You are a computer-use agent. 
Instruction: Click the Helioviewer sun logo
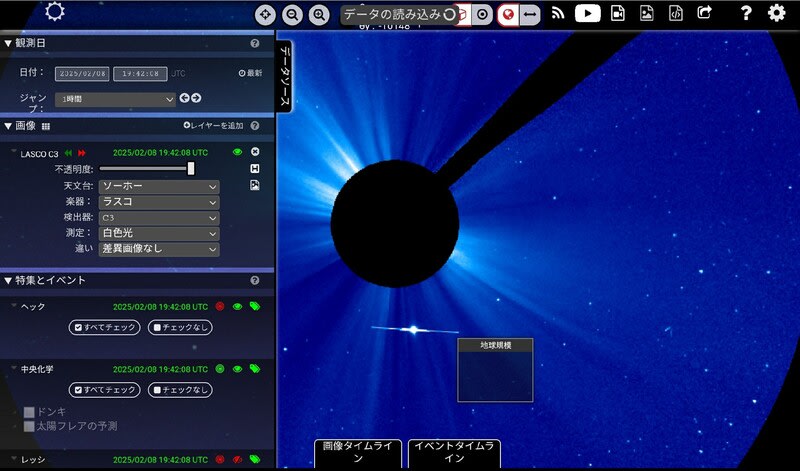pyautogui.click(x=55, y=11)
